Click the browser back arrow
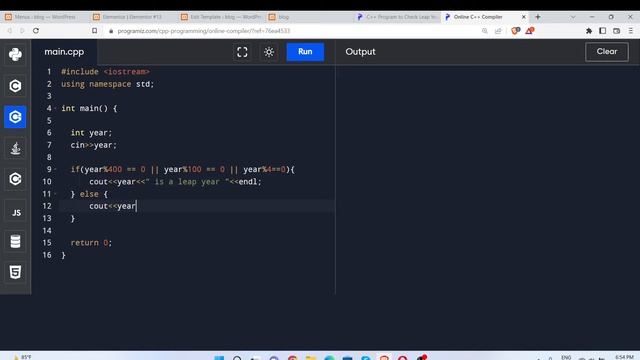Image resolution: width=640 pixels, height=360 pixels. [x=9, y=31]
